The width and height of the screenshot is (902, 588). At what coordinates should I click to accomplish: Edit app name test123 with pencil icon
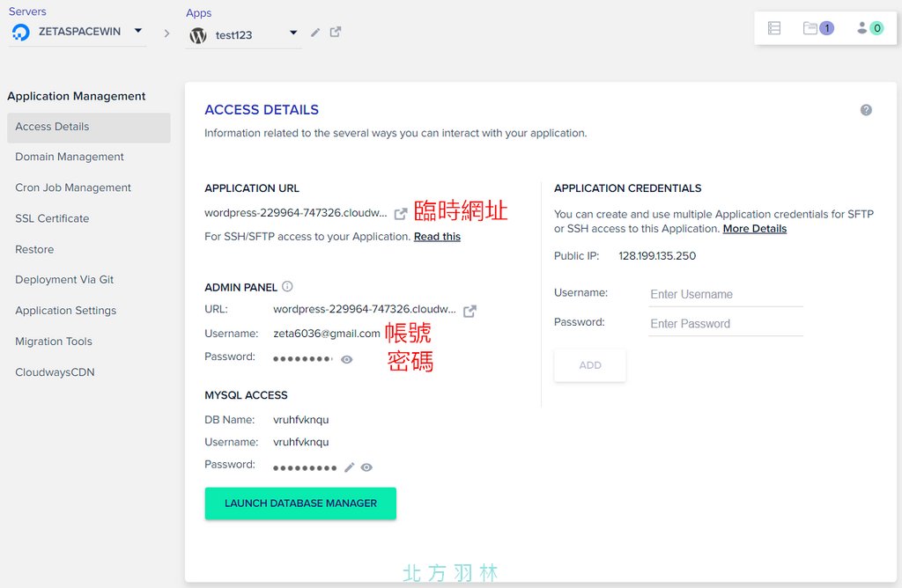pos(315,33)
